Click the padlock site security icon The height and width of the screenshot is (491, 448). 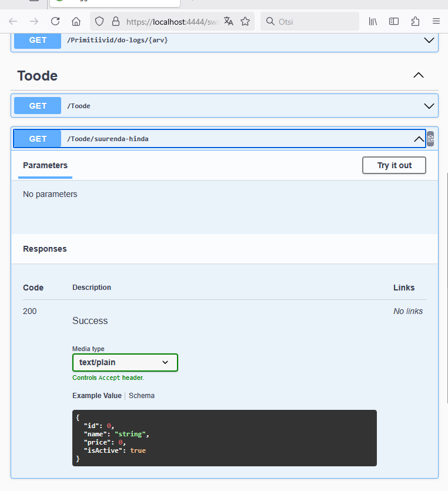(x=115, y=22)
